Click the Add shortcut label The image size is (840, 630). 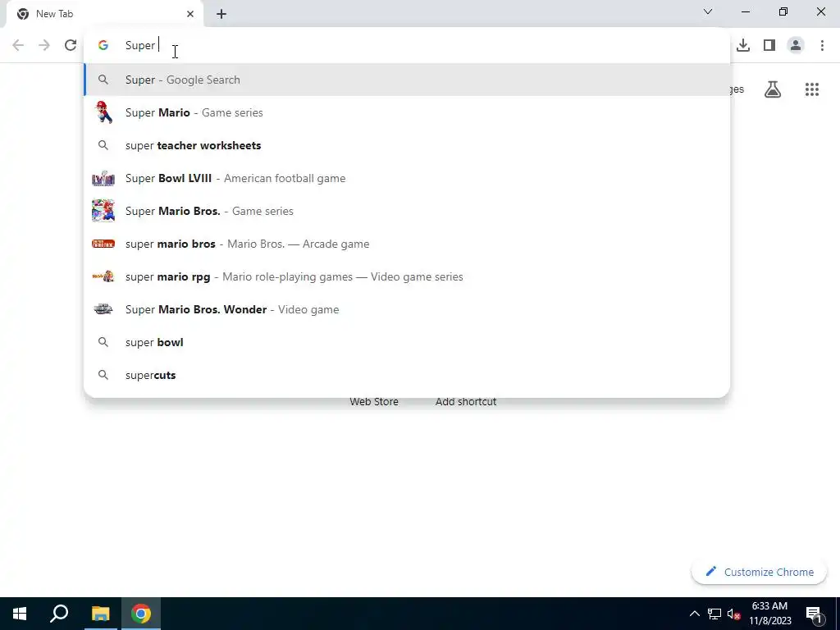[466, 402]
